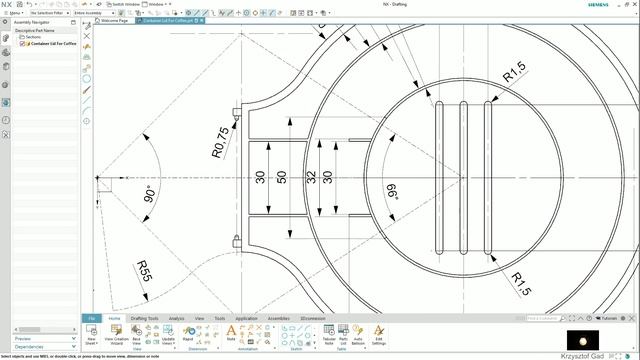Click the top dimension icon in vertical toolbar
This screenshot has width=640, height=360.
pyautogui.click(x=87, y=25)
